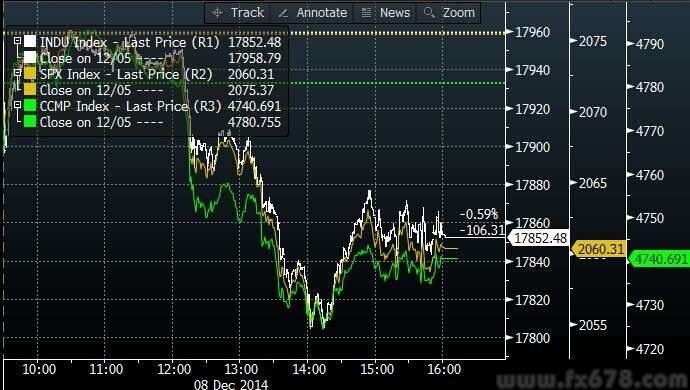The width and height of the screenshot is (690, 390).
Task: Click the white INDU Index color swatch
Action: pos(30,41)
